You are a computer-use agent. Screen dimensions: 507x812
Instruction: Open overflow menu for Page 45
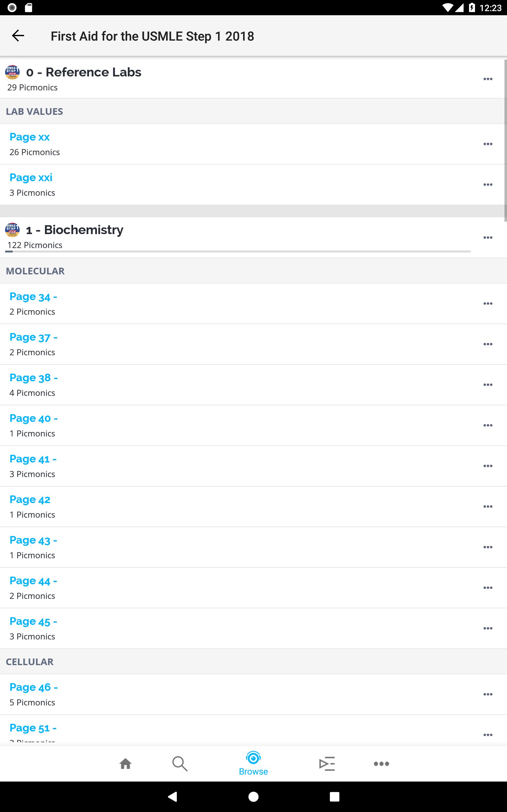[x=488, y=628]
